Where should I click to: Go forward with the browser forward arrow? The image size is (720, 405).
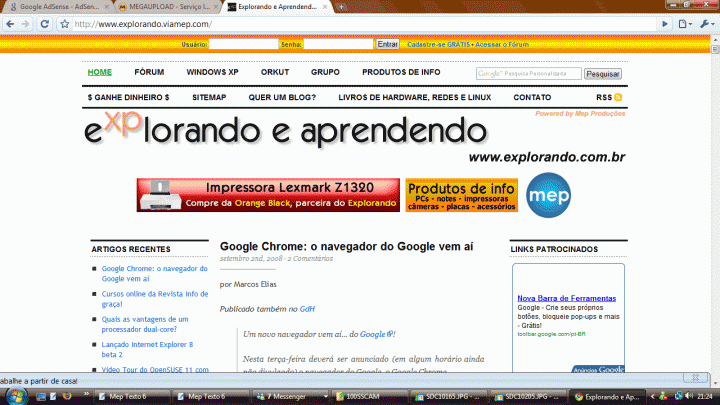pyautogui.click(x=25, y=24)
